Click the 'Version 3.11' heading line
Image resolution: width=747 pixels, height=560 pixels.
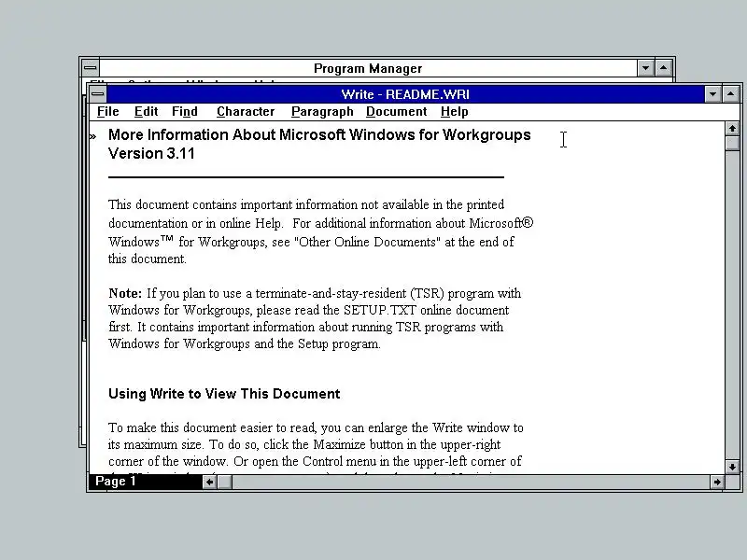click(151, 153)
